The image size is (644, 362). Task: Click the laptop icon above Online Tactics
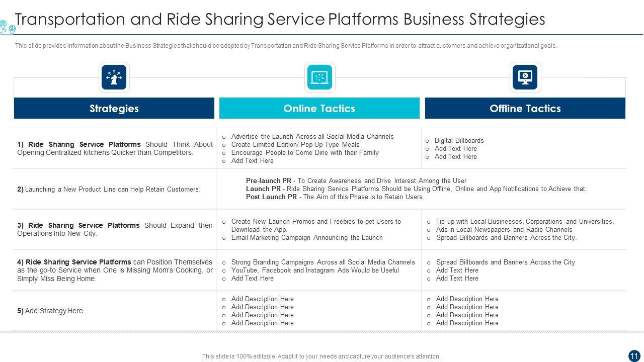pos(319,77)
